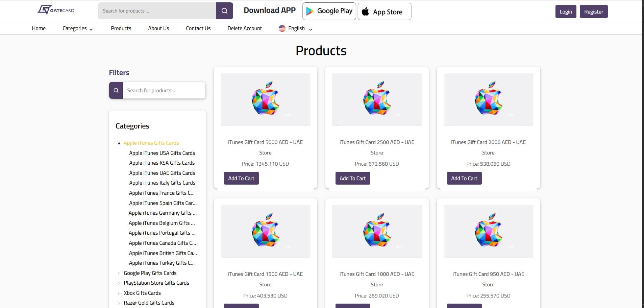Expand the PlayStation Store Gifts Cards arrow

[119, 283]
